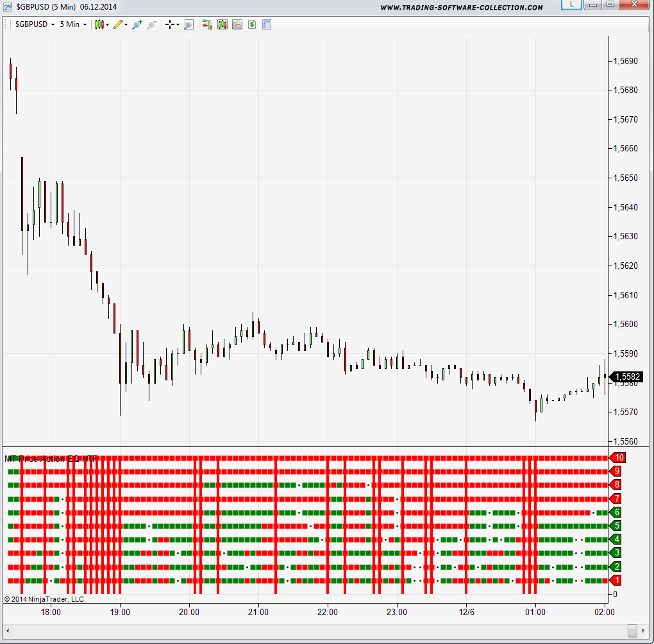
Task: Click the candlestick chart style icon
Action: [99, 24]
